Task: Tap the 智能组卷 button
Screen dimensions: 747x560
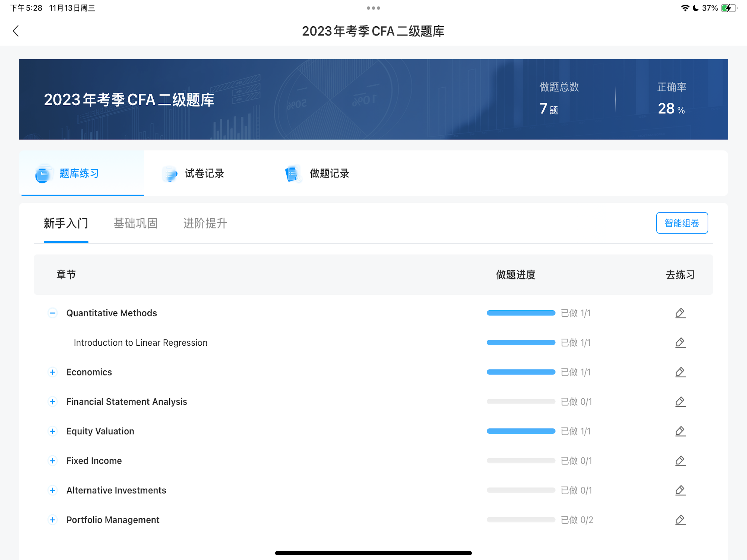Action: coord(682,223)
